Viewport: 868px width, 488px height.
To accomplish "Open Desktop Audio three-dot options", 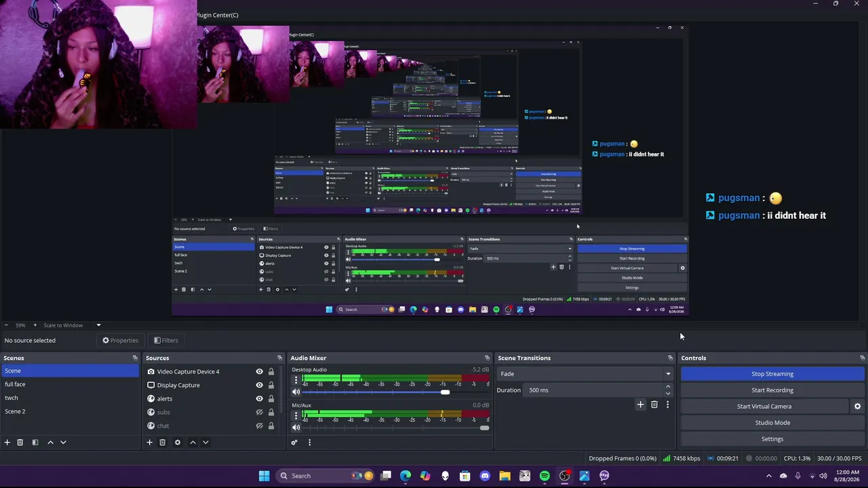I will pos(296,380).
